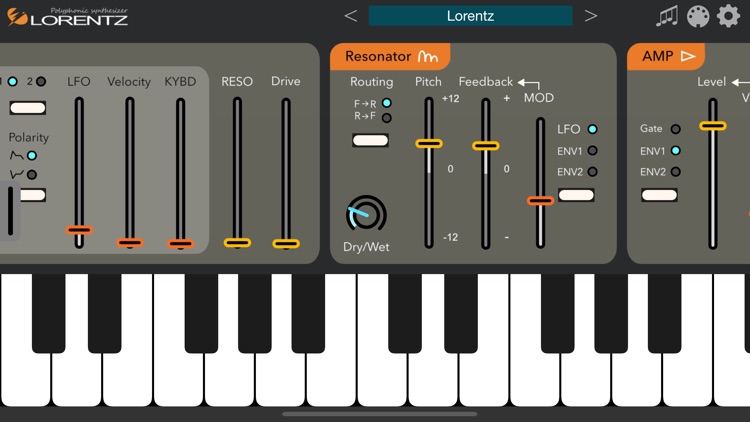Click the "Routing" label
This screenshot has width=750, height=422.
(372, 82)
